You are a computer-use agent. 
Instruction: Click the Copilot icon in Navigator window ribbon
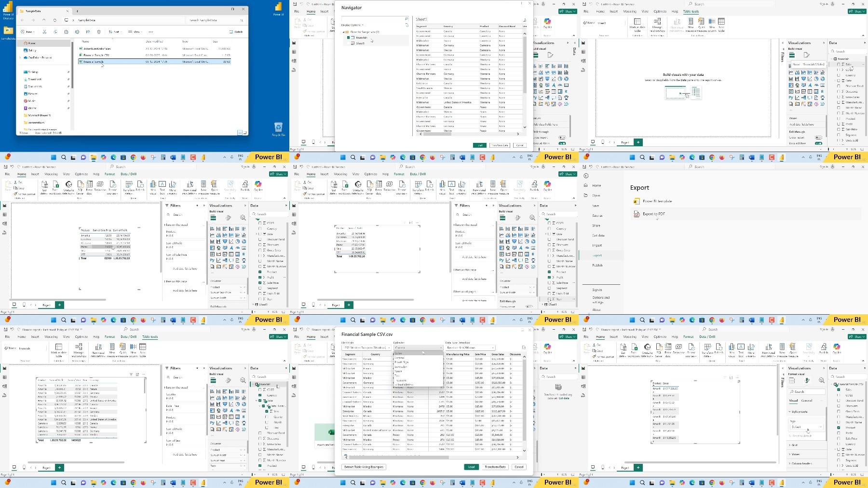click(x=547, y=23)
